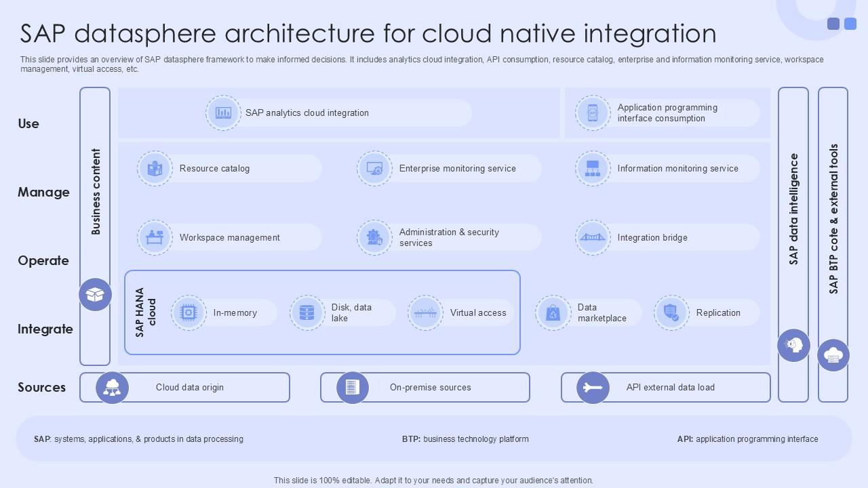Click the Enterprise monitoring service icon
Viewport: 868px width, 488px height.
click(x=374, y=169)
